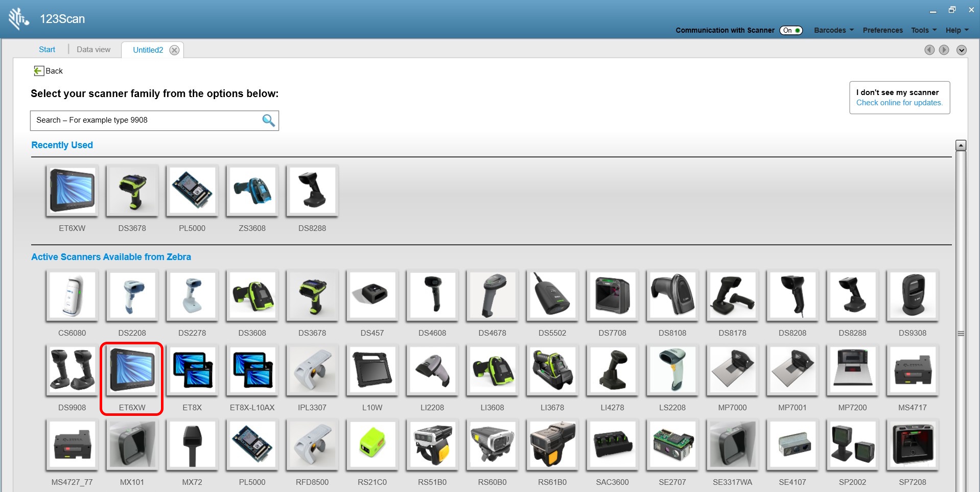Click Check online for updates link
Image resolution: width=980 pixels, height=492 pixels.
click(x=899, y=103)
